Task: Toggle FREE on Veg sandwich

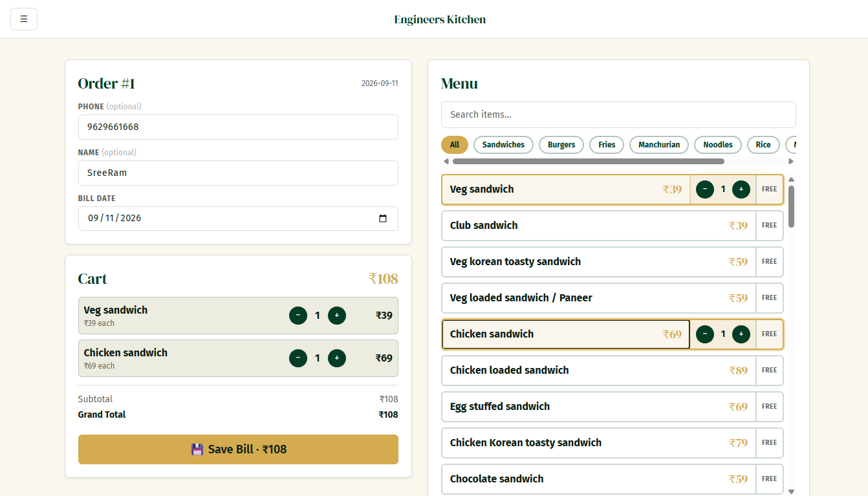Action: pos(769,189)
